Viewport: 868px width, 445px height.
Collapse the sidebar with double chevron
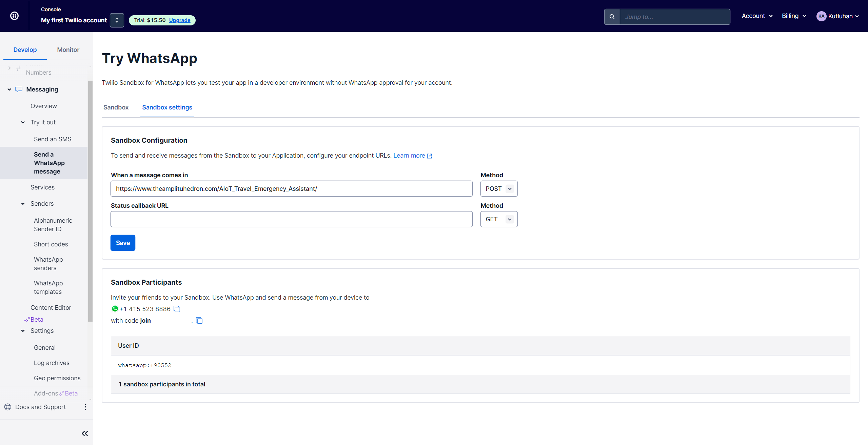(x=85, y=433)
